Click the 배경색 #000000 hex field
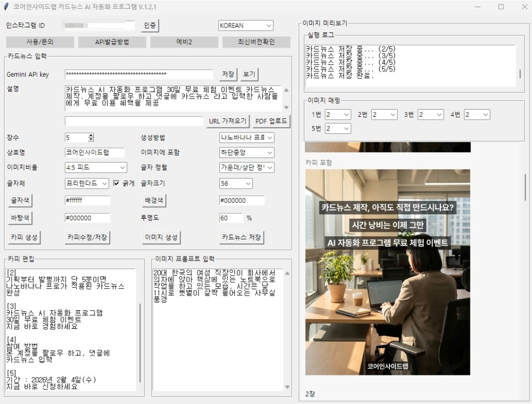This screenshot has width=532, height=404. pyautogui.click(x=241, y=201)
